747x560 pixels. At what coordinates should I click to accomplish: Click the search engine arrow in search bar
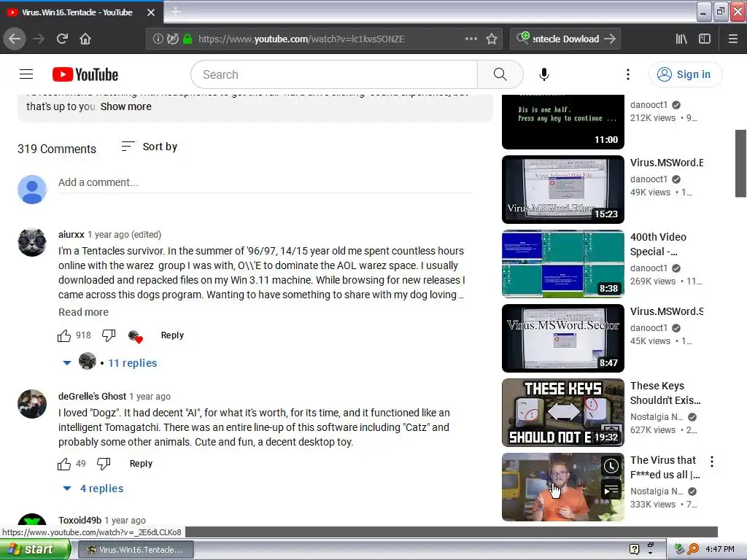point(610,39)
